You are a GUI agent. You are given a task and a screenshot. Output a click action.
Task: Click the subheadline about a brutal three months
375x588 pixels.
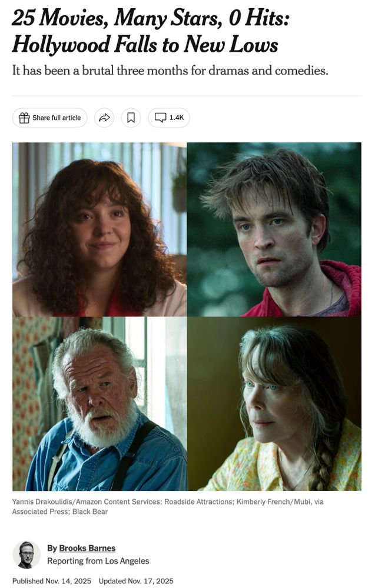[x=170, y=71]
